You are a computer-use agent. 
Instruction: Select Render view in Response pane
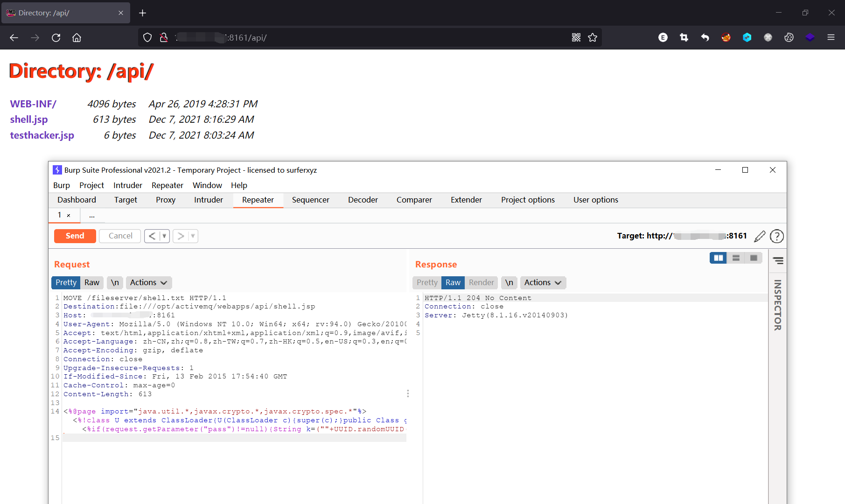coord(481,283)
